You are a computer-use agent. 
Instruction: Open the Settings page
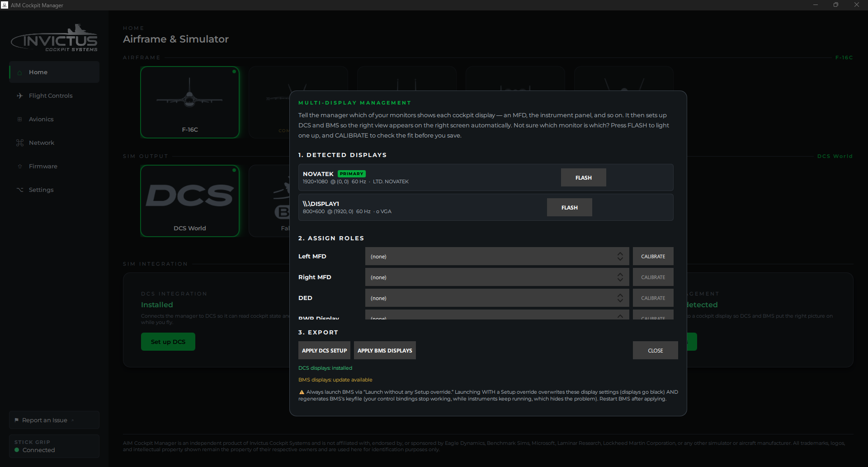point(54,190)
